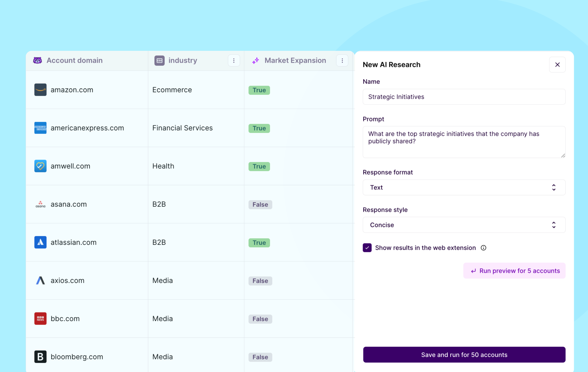Click the Account domain column header
Image resolution: width=588 pixels, height=372 pixels.
(74, 60)
